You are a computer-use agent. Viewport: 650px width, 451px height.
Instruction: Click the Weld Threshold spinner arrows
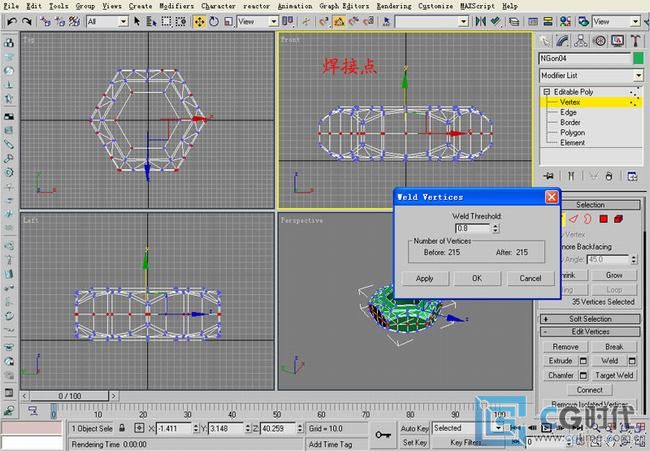(x=496, y=228)
